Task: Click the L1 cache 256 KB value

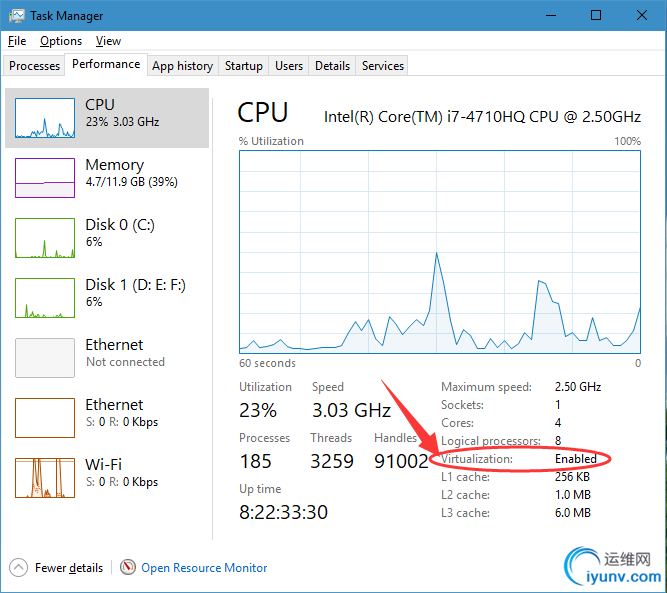Action: [572, 477]
